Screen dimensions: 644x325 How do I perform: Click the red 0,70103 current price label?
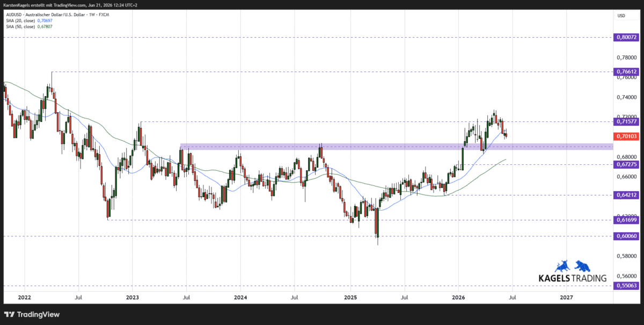tap(626, 136)
